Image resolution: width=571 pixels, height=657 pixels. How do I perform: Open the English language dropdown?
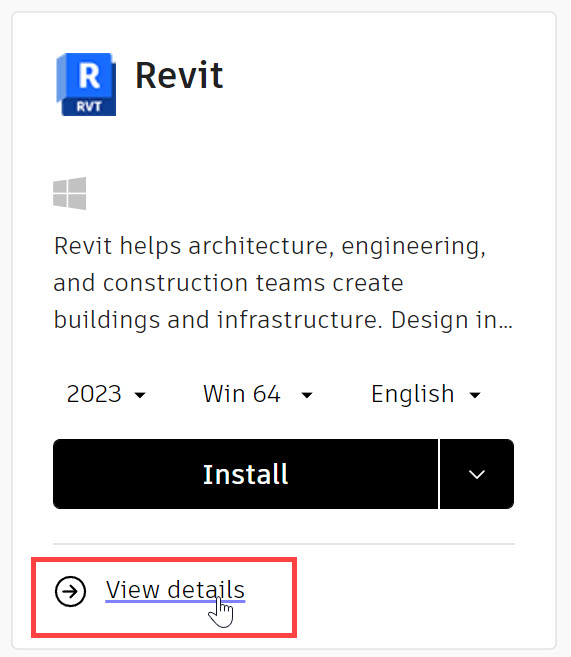coord(426,394)
